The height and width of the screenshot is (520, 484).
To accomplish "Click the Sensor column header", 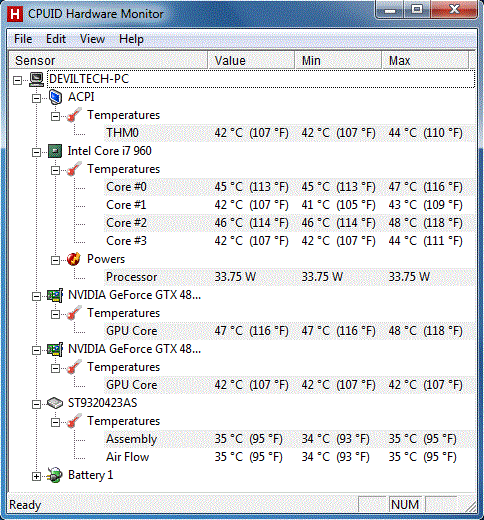I will pyautogui.click(x=108, y=60).
